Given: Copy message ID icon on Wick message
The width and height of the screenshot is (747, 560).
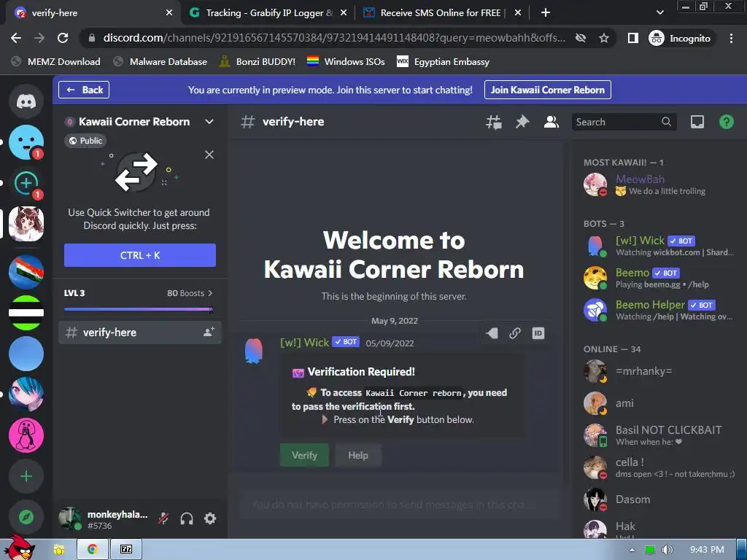Looking at the screenshot, I should pos(538,333).
